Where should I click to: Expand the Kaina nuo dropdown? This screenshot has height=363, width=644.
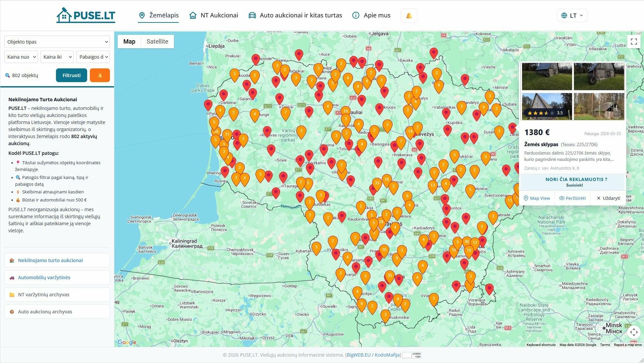pyautogui.click(x=21, y=57)
